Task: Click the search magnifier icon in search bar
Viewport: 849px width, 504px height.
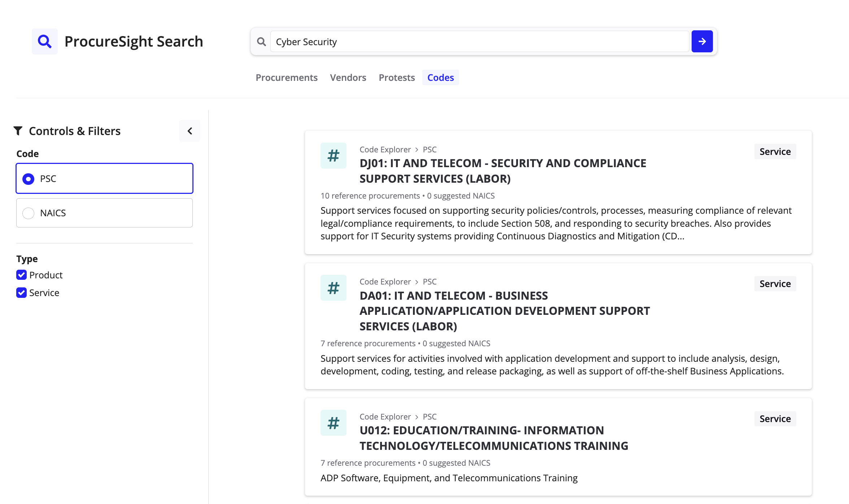Action: (261, 42)
